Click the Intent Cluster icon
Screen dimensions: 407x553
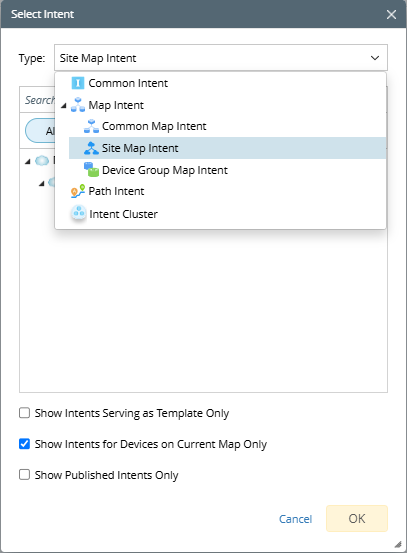[78, 213]
